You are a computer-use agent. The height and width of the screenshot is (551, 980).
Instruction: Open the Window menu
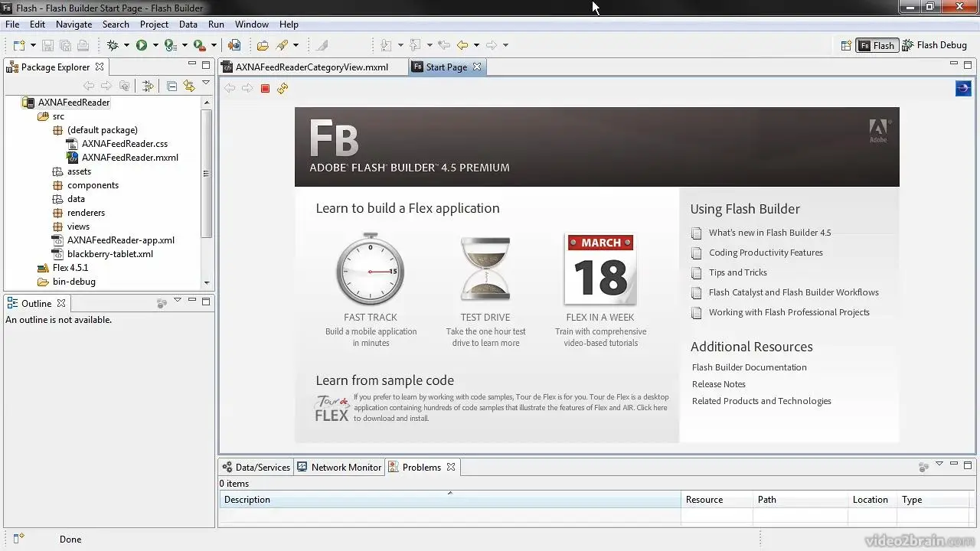click(x=252, y=24)
